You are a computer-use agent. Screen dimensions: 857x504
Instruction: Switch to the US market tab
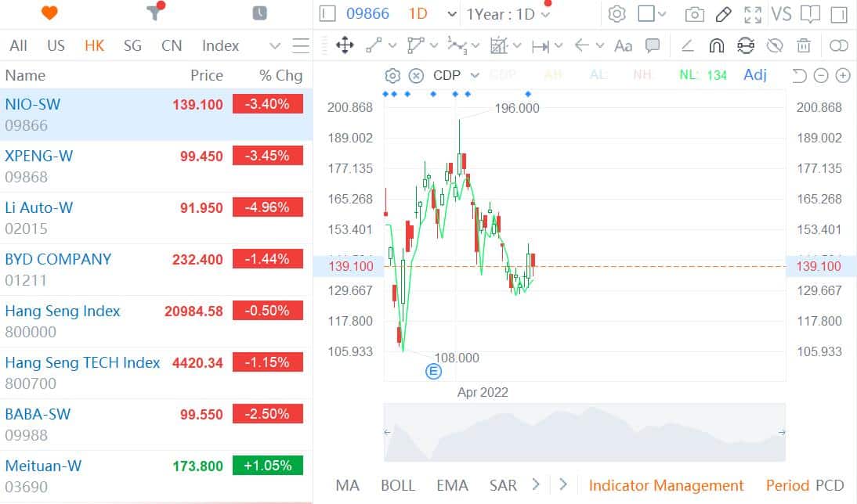[x=56, y=45]
